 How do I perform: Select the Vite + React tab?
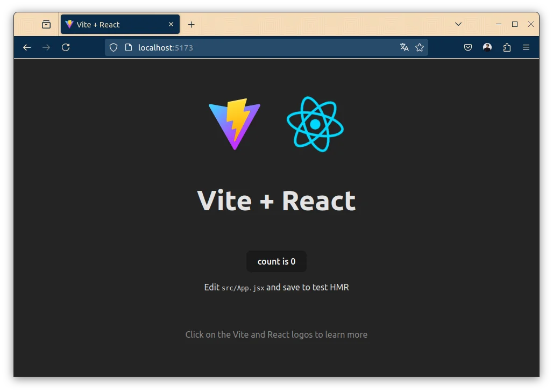tap(120, 24)
